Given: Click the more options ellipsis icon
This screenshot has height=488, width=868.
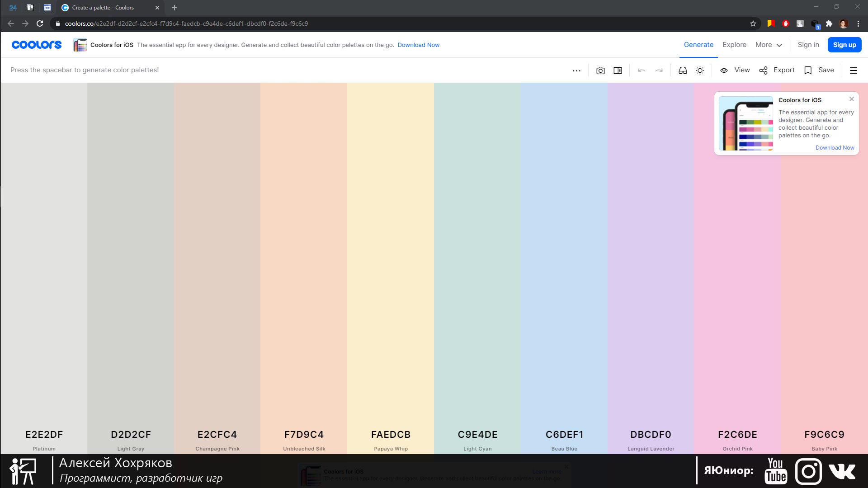Looking at the screenshot, I should pos(576,70).
